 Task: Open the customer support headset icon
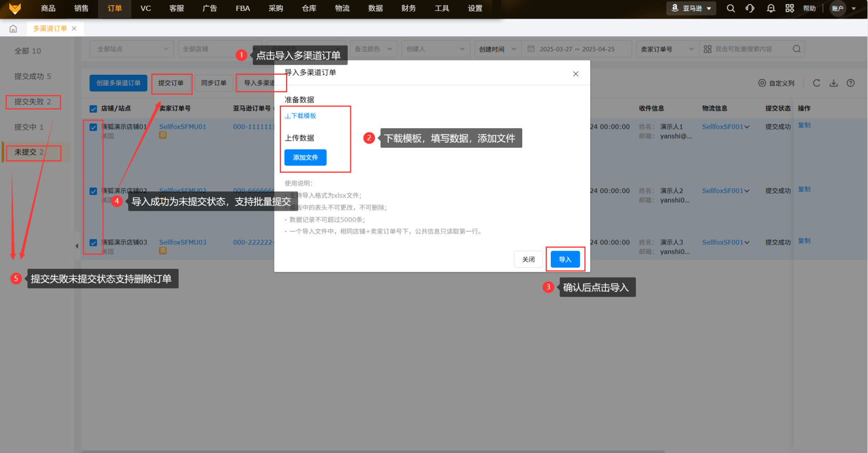coord(750,8)
